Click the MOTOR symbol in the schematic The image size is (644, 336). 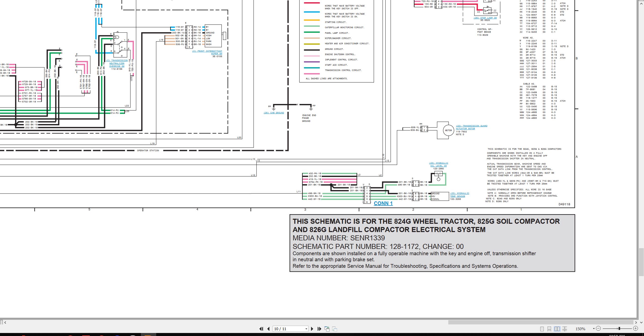448,130
